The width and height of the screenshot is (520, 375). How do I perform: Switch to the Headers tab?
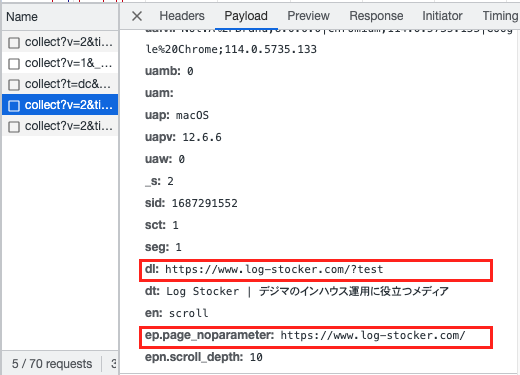pyautogui.click(x=182, y=16)
